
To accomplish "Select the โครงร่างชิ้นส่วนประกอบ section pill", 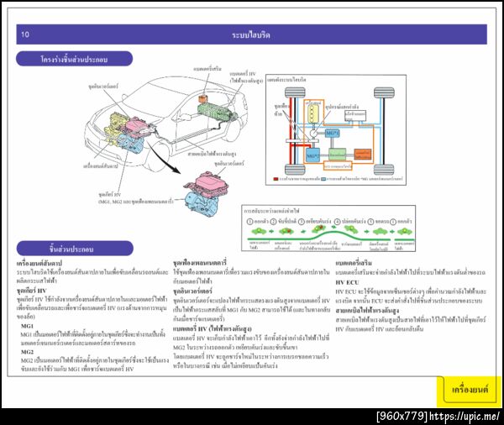I will tap(74, 59).
